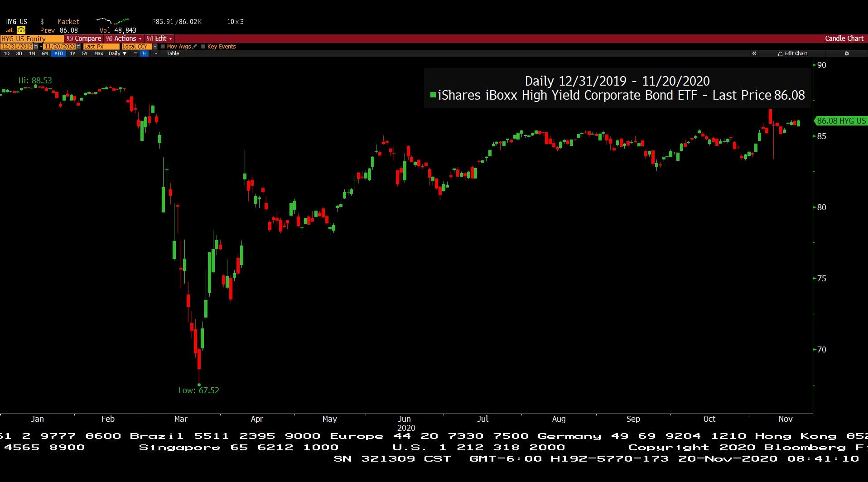Select the 6M range tab
The image size is (868, 482).
click(x=44, y=53)
